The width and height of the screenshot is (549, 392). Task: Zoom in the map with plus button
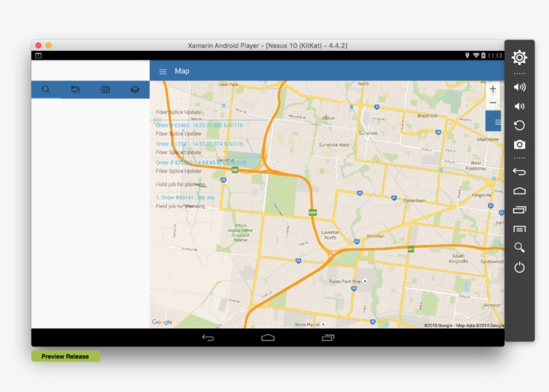[x=493, y=89]
